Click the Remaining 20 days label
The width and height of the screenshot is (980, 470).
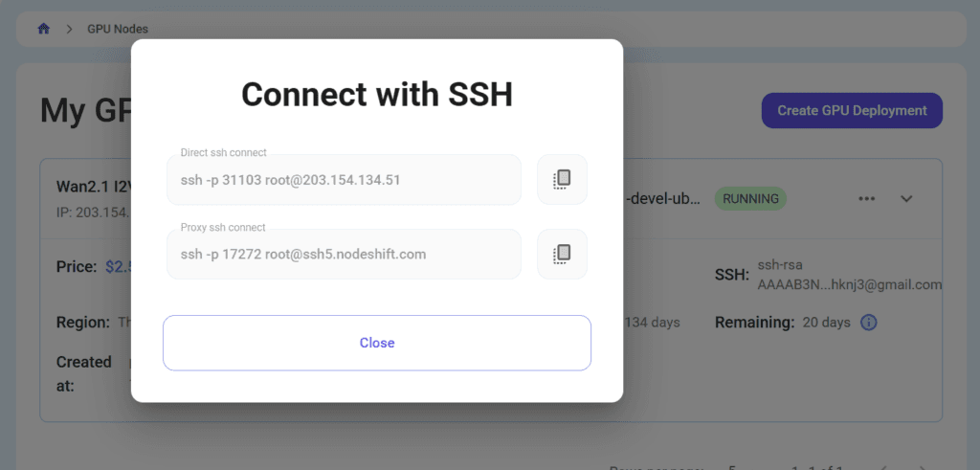(x=783, y=323)
